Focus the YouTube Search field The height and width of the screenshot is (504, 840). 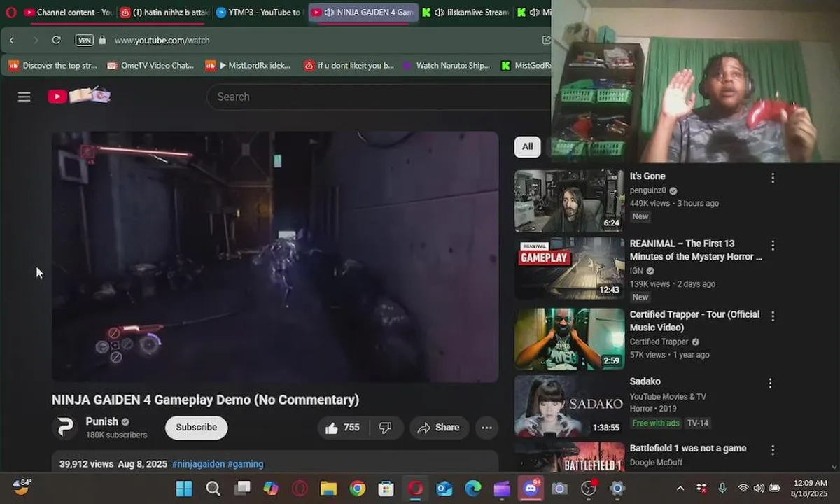[x=378, y=97]
